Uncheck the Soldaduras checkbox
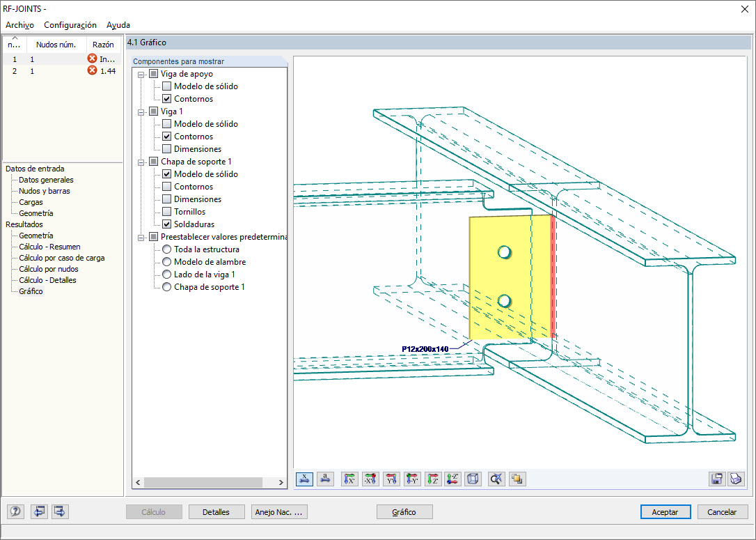This screenshot has height=540, width=756. click(166, 224)
